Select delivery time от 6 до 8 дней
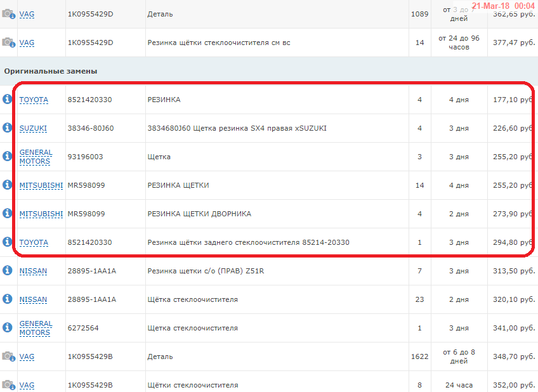Viewport: 538px width, 392px height. (459, 356)
